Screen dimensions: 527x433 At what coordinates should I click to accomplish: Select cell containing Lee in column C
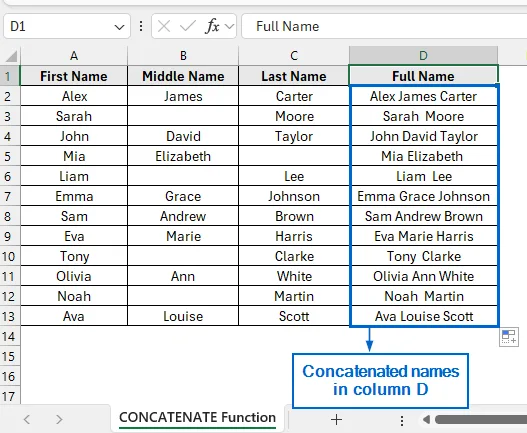(294, 176)
